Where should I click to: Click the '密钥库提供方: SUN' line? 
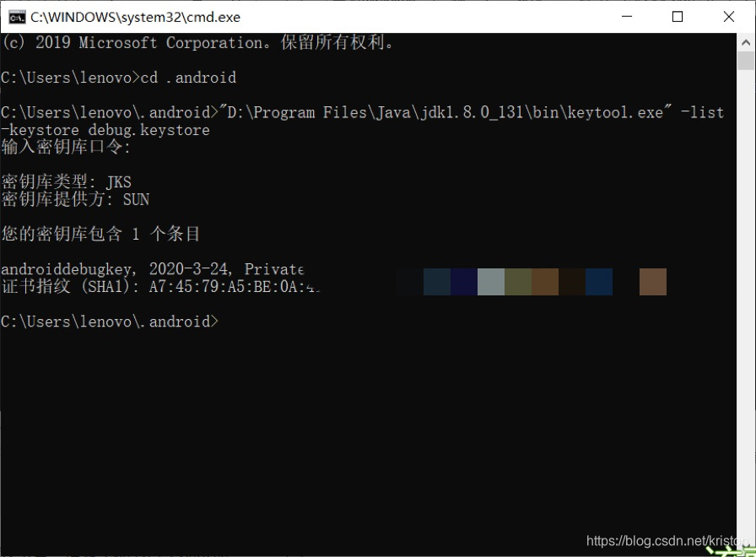[x=75, y=199]
